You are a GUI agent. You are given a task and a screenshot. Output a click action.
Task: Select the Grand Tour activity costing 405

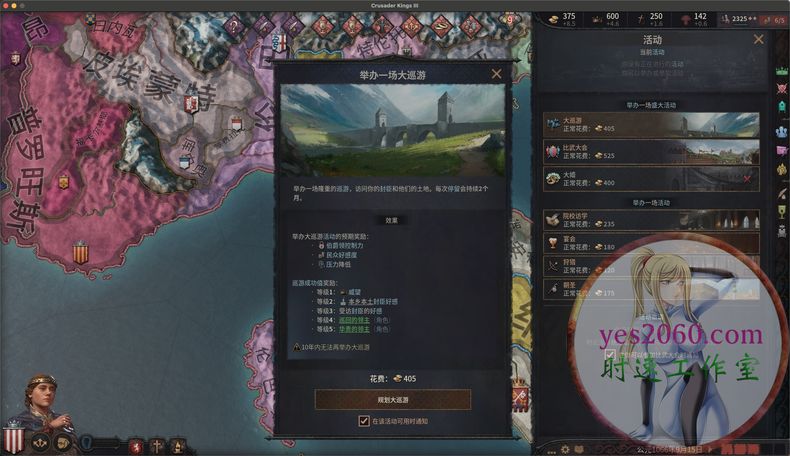point(651,124)
